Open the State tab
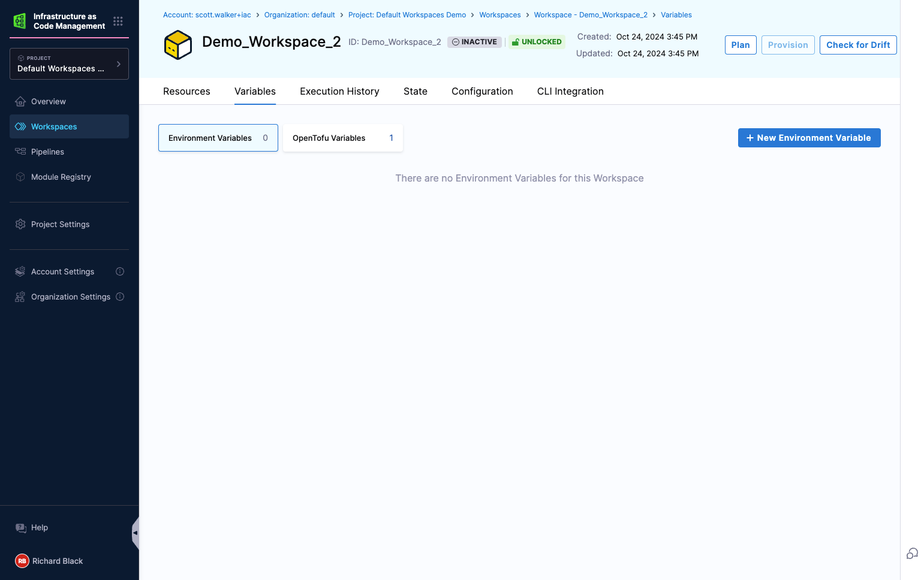Viewport: 924px width, 580px height. click(x=416, y=92)
